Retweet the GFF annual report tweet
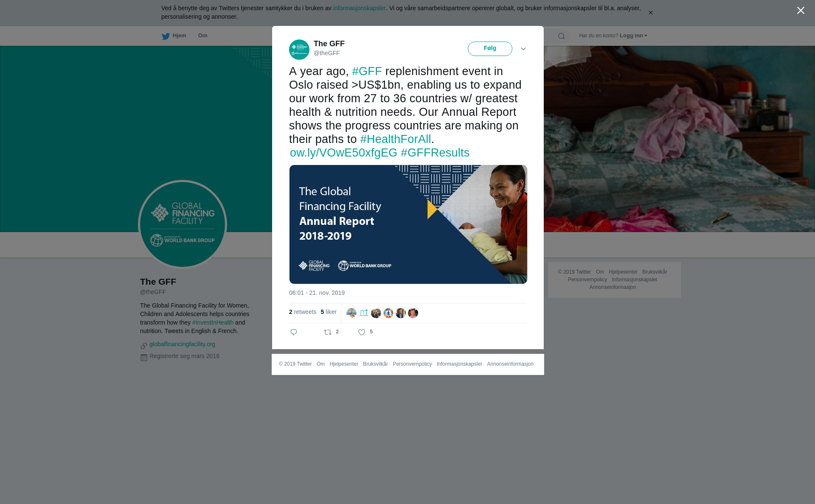This screenshot has width=815, height=504. [x=328, y=332]
